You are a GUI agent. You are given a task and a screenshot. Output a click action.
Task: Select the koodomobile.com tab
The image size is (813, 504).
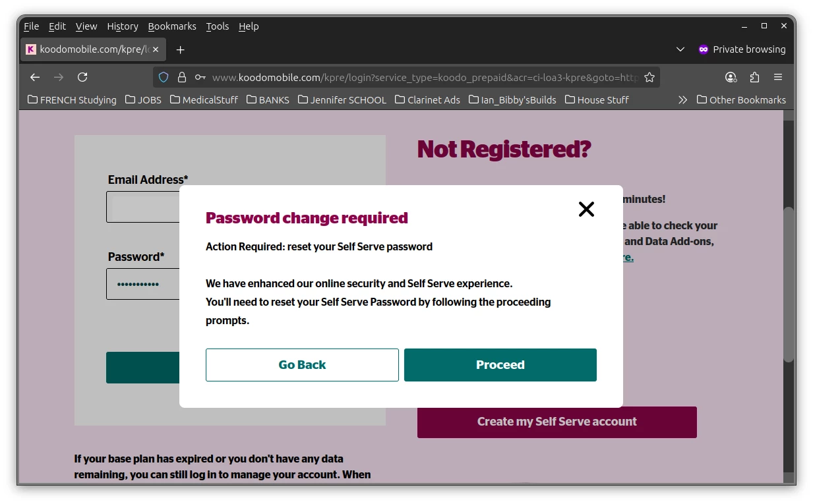92,49
